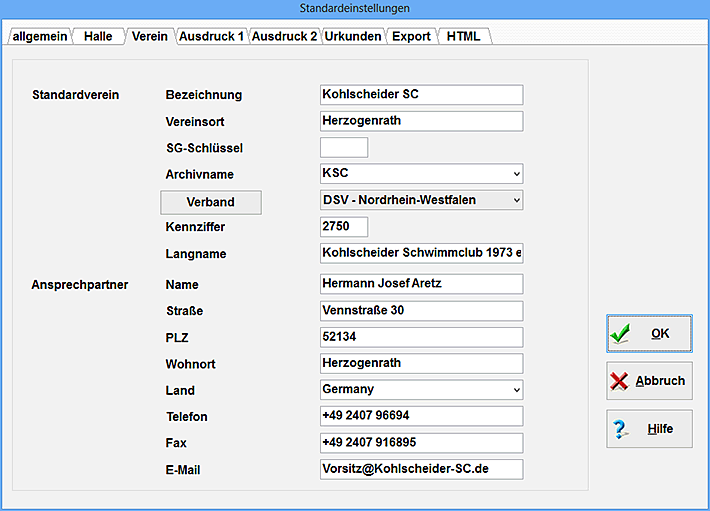Image resolution: width=710 pixels, height=511 pixels.
Task: Click the E-Mail address field
Action: pyautogui.click(x=421, y=469)
